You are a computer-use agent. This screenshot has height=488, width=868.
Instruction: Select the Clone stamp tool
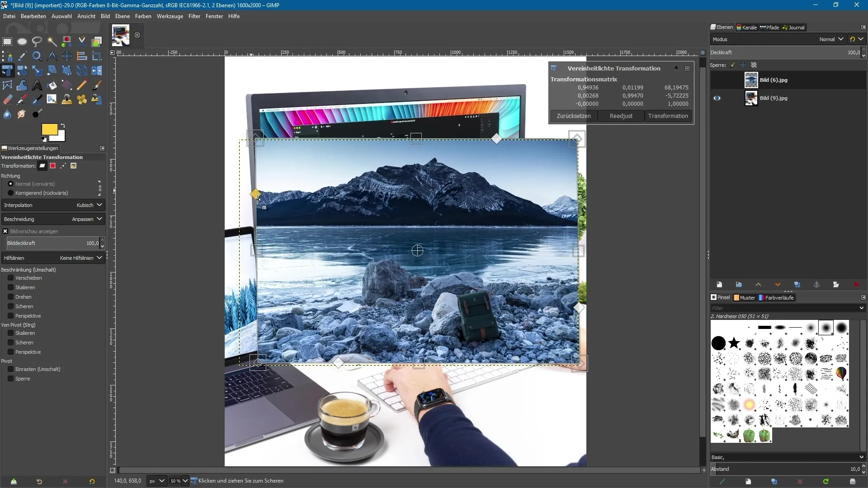tap(67, 99)
